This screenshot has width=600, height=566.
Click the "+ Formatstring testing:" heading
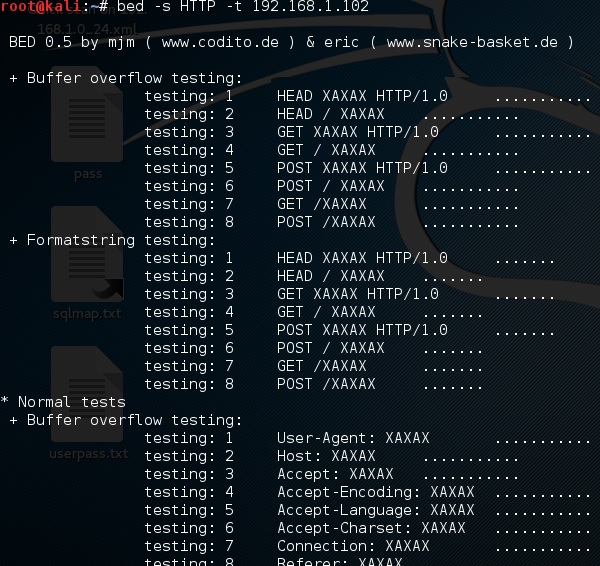coord(112,240)
